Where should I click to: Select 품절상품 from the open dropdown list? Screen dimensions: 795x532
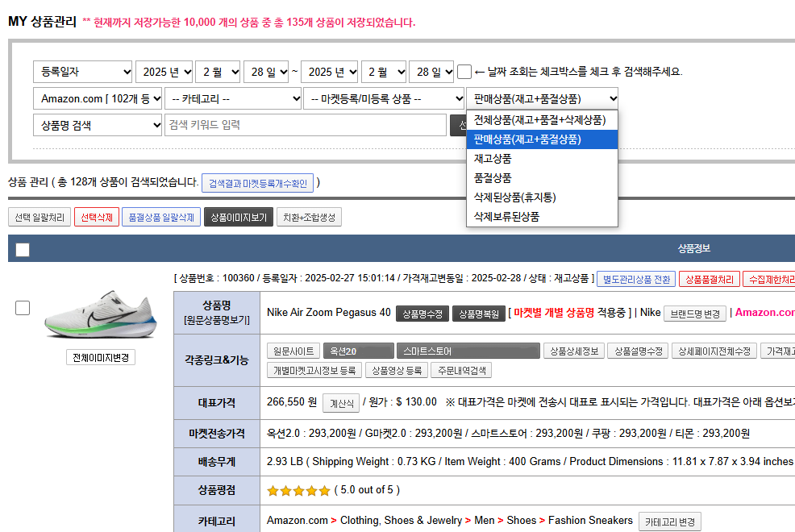pos(493,178)
